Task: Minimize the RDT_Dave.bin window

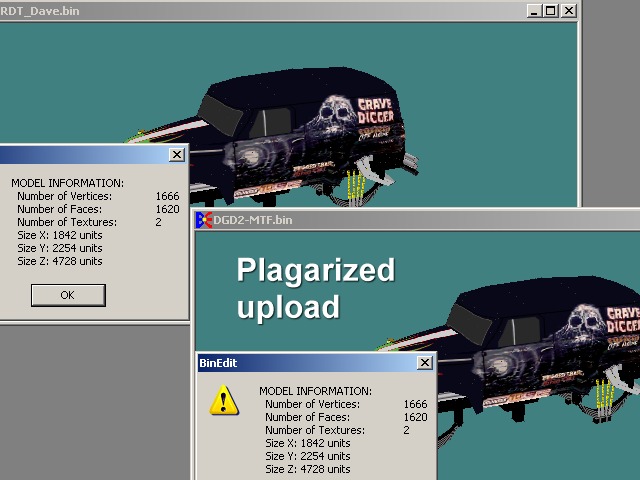Action: [x=534, y=11]
